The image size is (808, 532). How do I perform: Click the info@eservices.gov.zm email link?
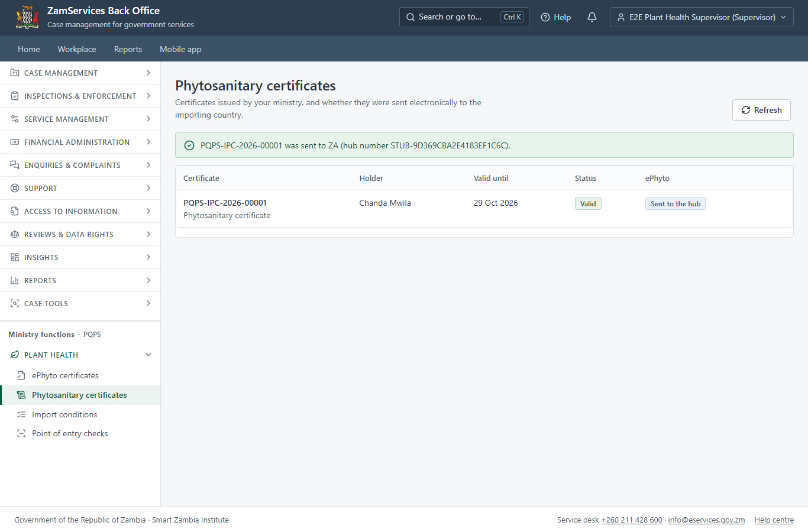(x=706, y=520)
